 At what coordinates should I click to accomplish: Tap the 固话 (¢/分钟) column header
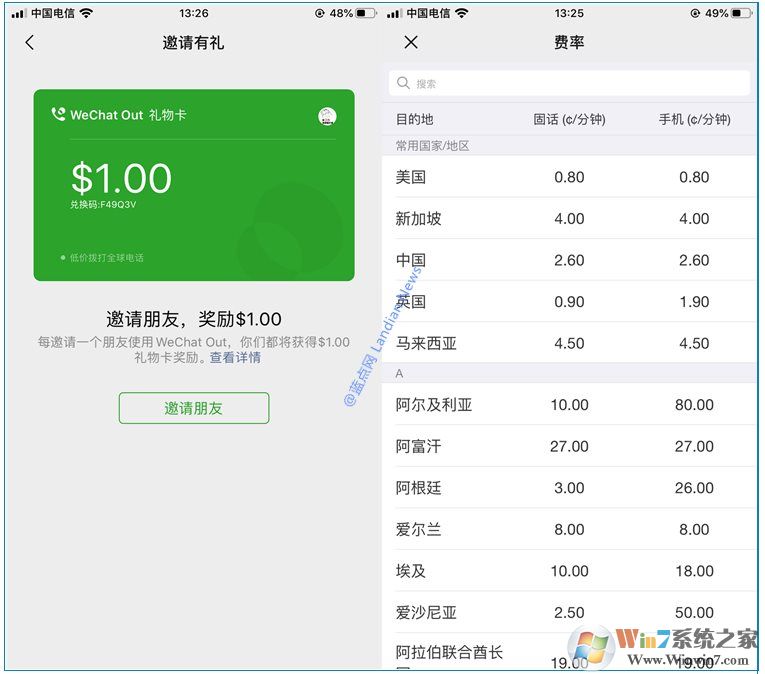[x=569, y=119]
